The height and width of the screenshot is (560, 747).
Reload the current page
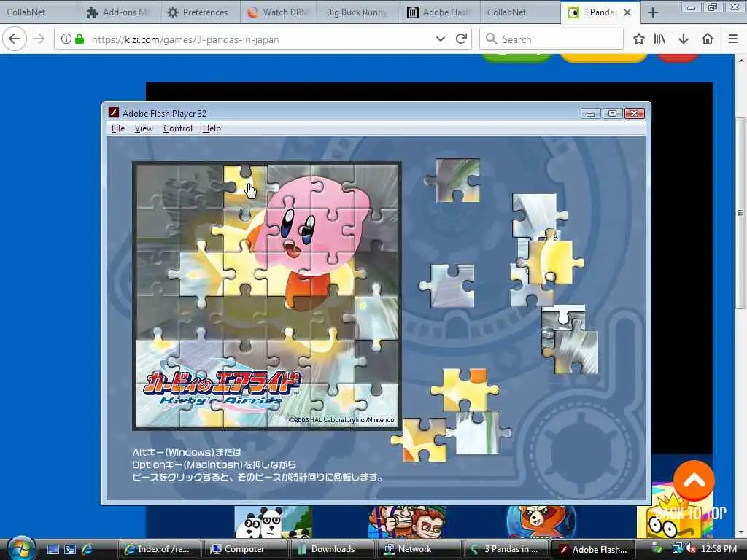point(461,39)
